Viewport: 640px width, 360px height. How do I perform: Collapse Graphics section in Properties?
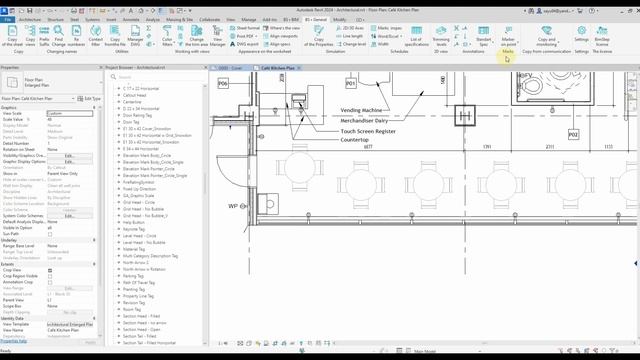click(94, 108)
